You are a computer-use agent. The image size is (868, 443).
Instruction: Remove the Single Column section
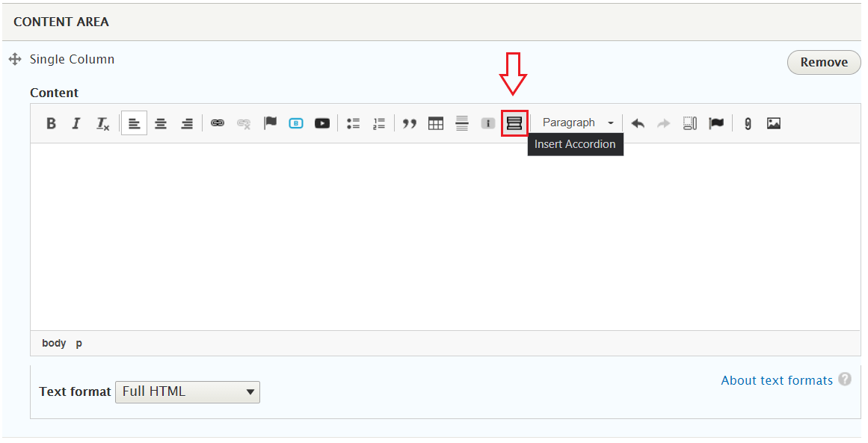[823, 62]
